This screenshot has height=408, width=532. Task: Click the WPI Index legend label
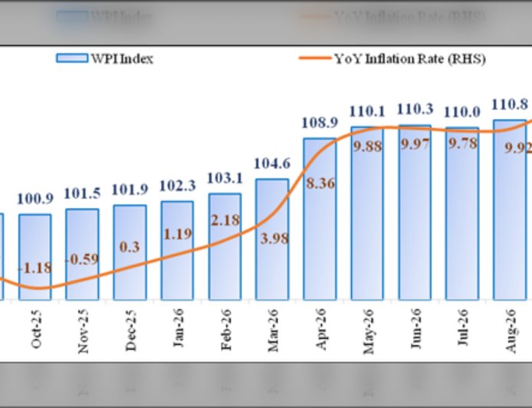click(x=122, y=59)
